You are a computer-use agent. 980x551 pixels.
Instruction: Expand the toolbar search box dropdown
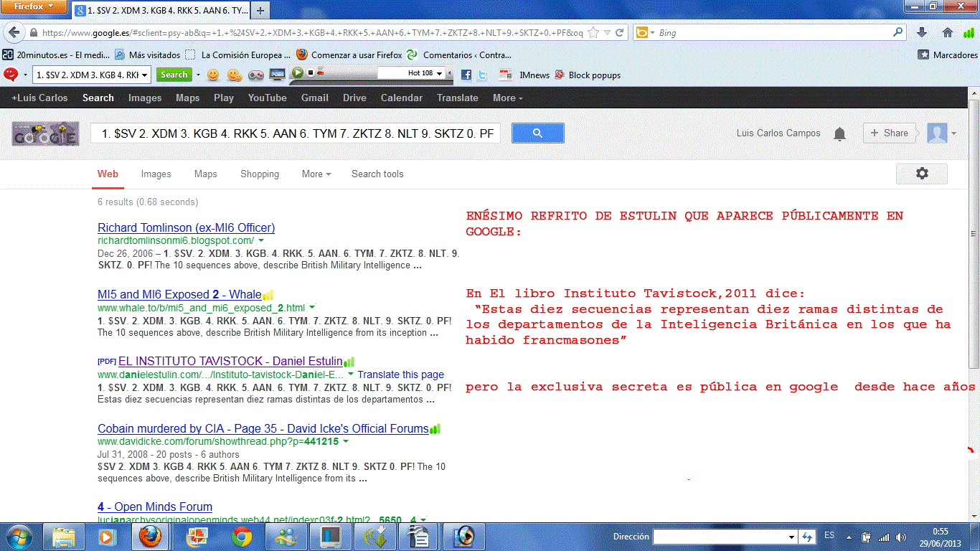tap(144, 75)
